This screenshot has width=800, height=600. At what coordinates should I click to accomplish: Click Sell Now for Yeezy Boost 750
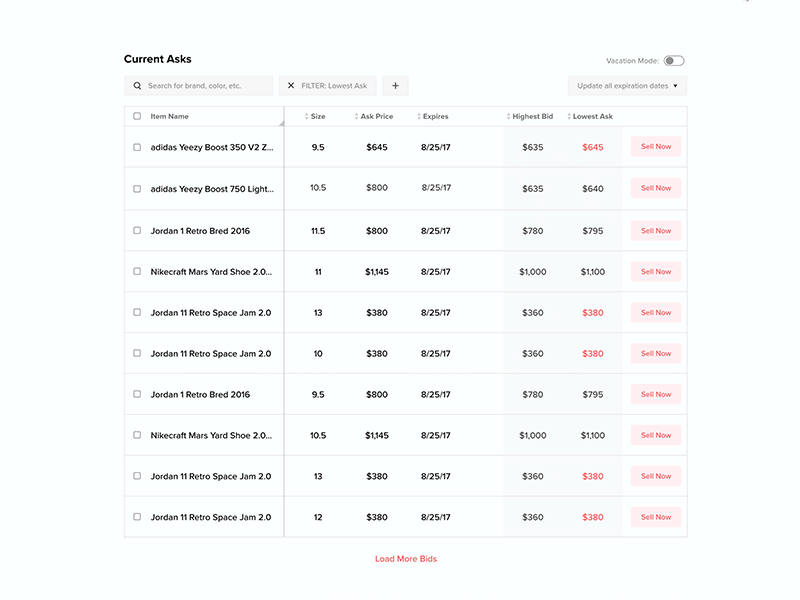656,188
